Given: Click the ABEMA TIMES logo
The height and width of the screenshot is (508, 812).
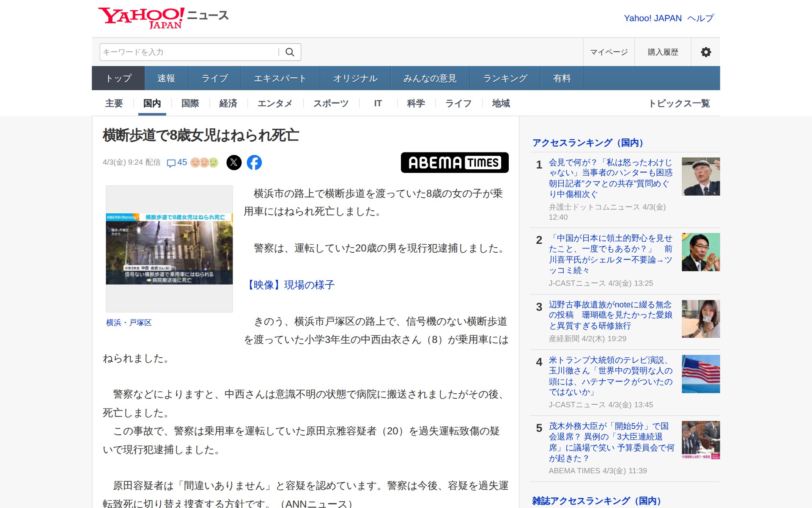Looking at the screenshot, I should [454, 163].
